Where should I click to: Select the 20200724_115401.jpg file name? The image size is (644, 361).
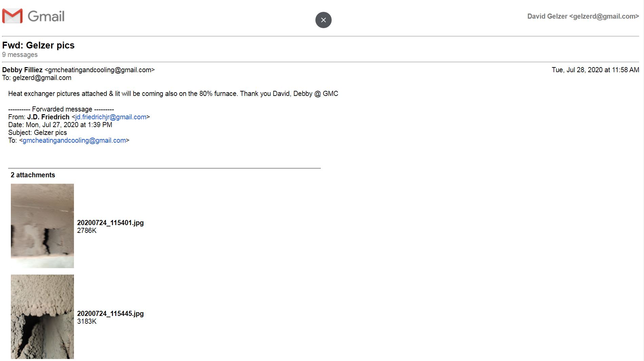pyautogui.click(x=110, y=223)
